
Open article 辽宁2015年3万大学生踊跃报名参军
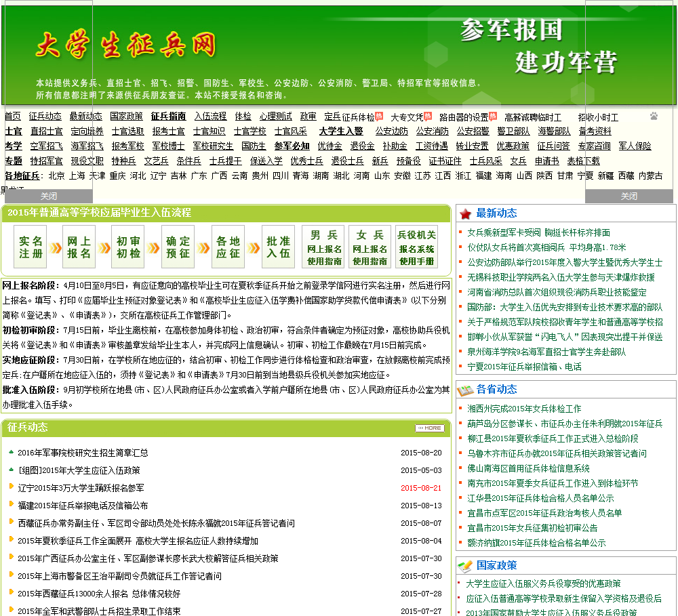pos(81,489)
